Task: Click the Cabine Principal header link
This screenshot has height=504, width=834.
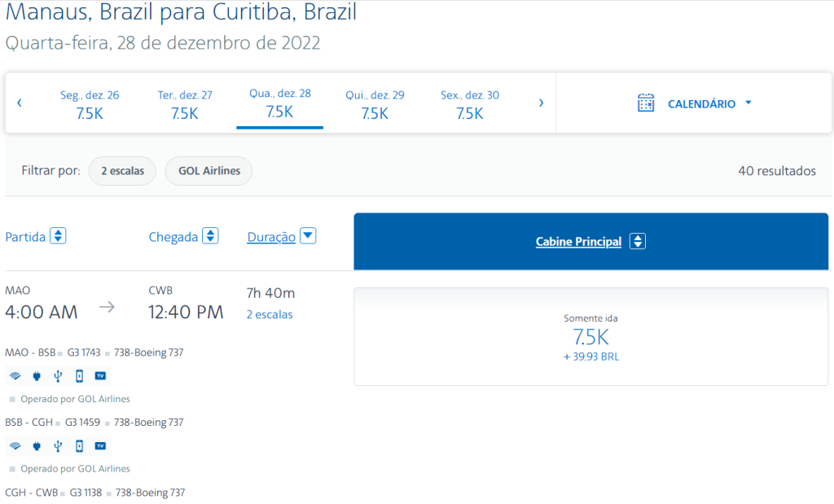Action: point(578,241)
